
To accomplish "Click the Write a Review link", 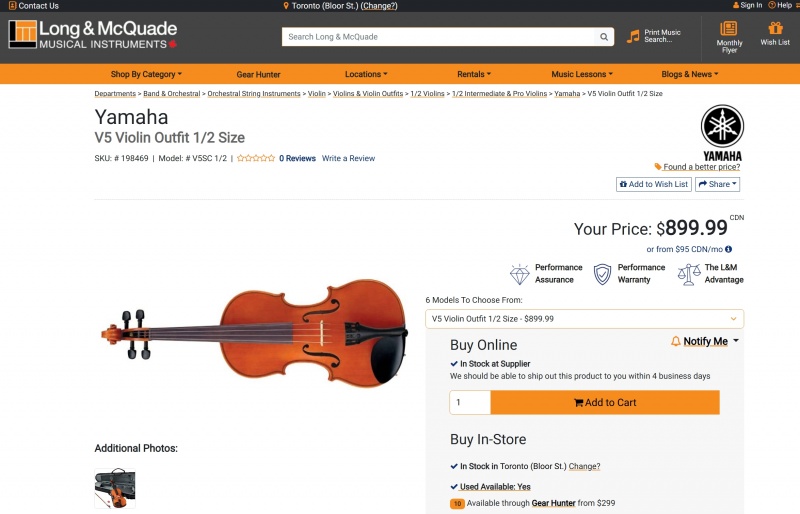I will 348,158.
